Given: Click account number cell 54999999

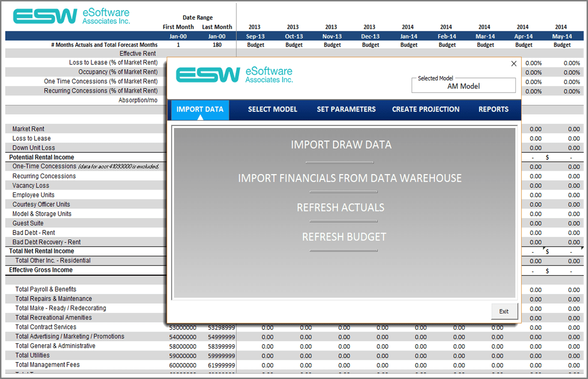Looking at the screenshot, I should tap(221, 337).
